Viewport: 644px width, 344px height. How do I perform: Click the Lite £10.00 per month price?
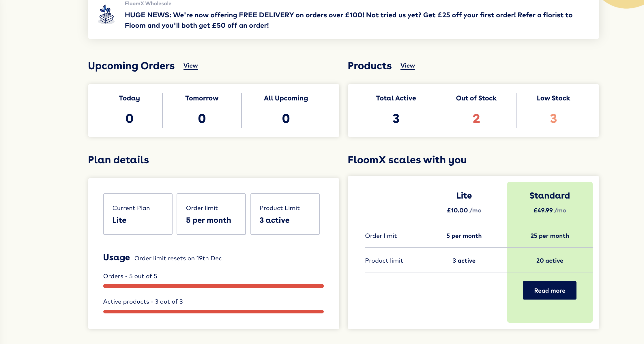pyautogui.click(x=464, y=210)
